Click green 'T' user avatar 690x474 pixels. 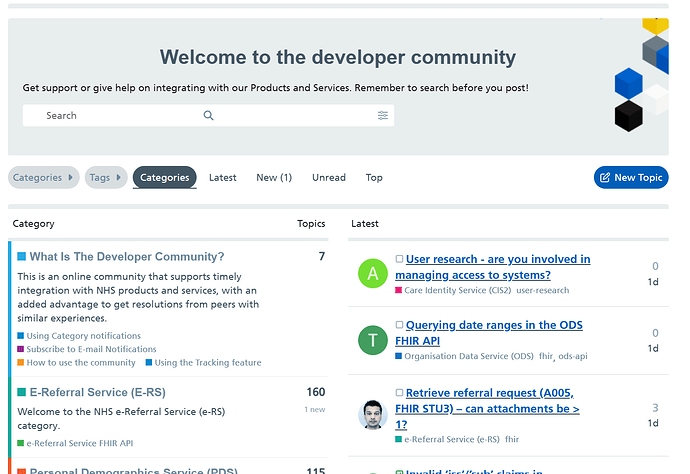[372, 340]
